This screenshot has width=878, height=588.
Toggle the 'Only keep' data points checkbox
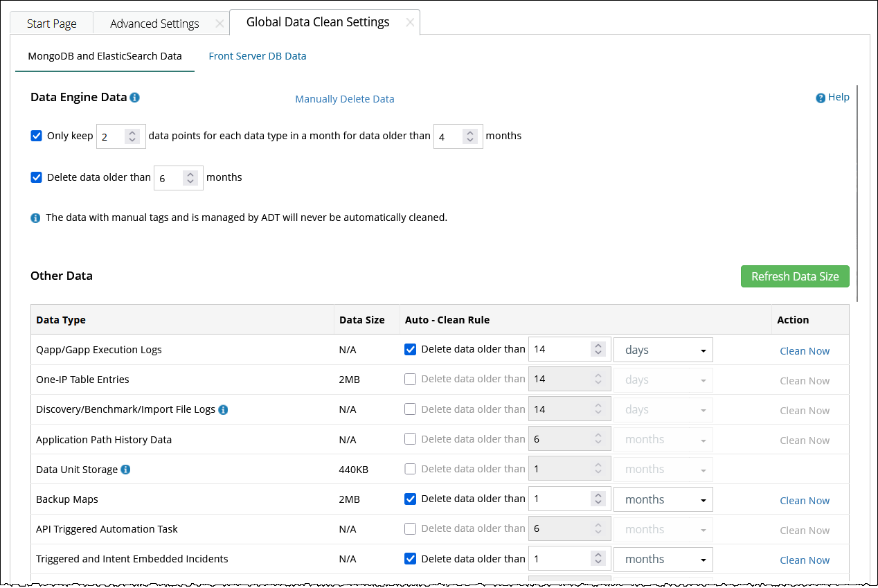coord(37,136)
